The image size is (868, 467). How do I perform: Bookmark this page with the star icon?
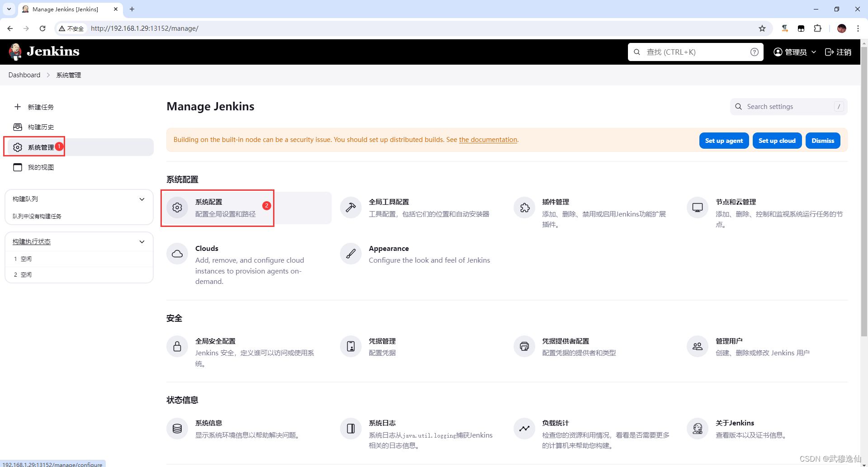(762, 28)
